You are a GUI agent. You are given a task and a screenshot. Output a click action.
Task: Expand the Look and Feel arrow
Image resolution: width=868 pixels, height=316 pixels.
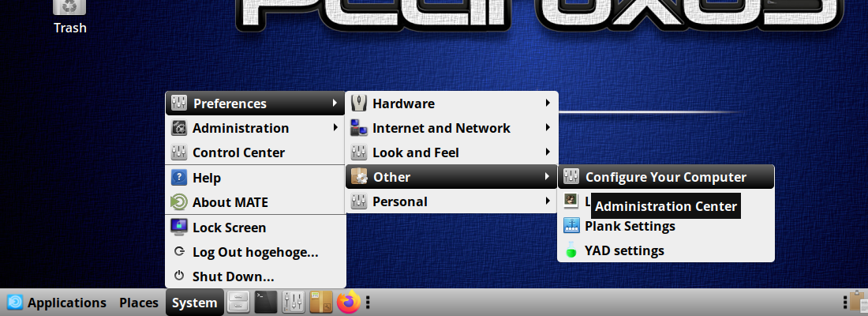[548, 152]
